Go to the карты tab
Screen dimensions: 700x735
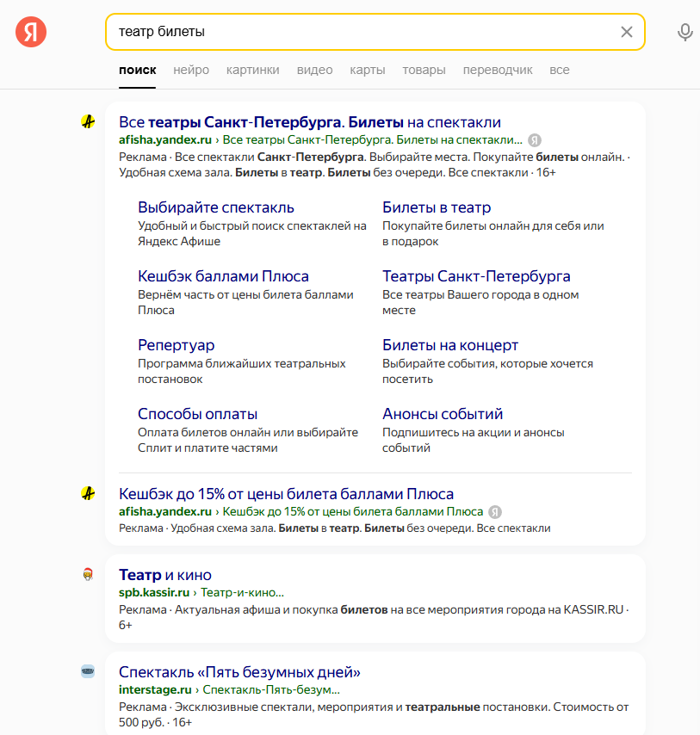368,71
